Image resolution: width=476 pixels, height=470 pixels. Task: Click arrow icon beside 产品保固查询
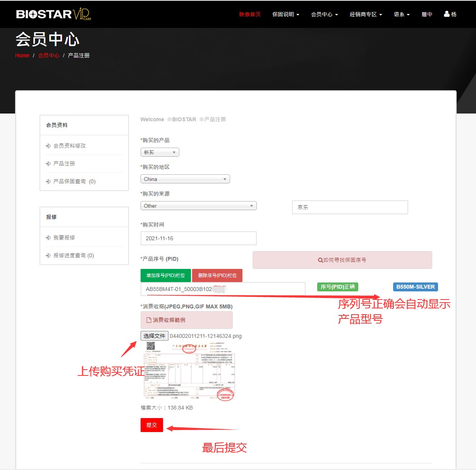click(48, 181)
